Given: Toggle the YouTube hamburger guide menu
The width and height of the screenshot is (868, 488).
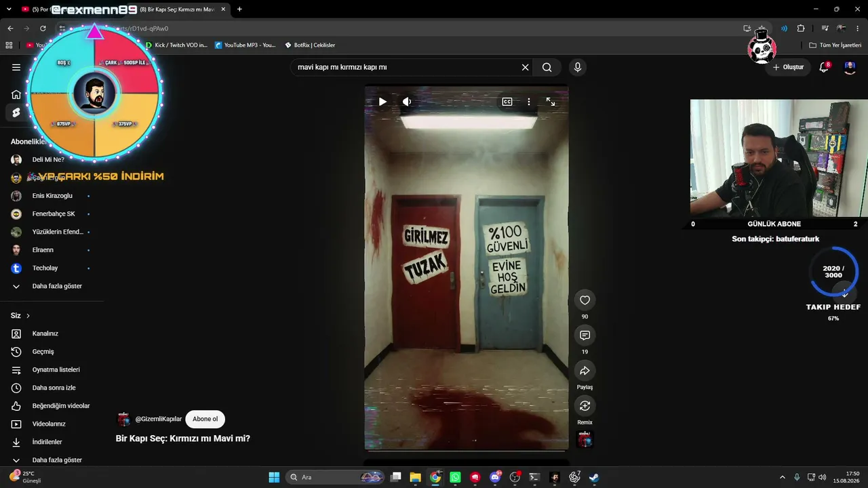Looking at the screenshot, I should pos(16,67).
